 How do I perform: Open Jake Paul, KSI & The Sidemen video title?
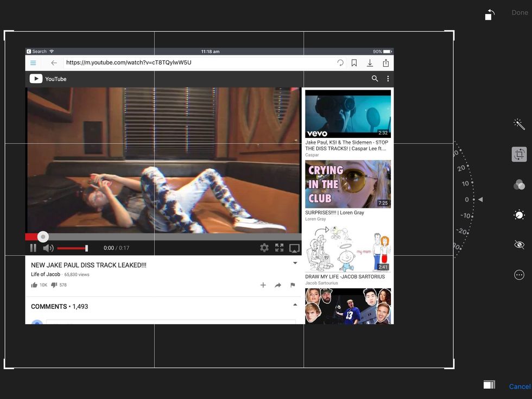(x=346, y=145)
